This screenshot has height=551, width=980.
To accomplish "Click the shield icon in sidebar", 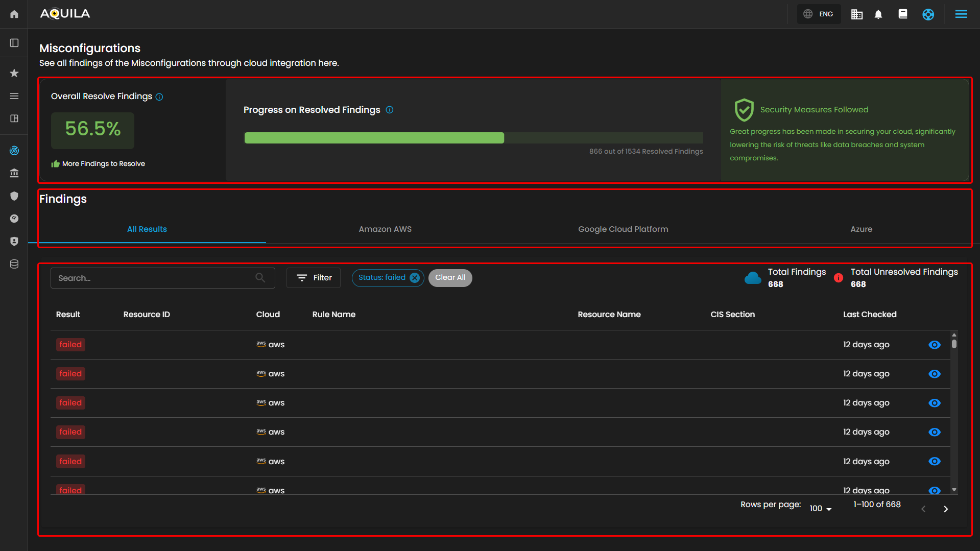I will tap(14, 196).
